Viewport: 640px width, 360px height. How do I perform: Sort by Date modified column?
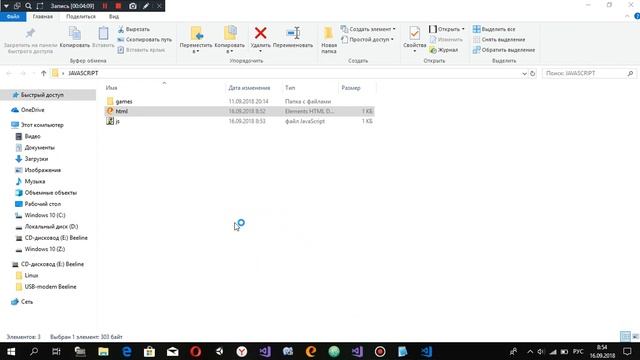pyautogui.click(x=249, y=88)
